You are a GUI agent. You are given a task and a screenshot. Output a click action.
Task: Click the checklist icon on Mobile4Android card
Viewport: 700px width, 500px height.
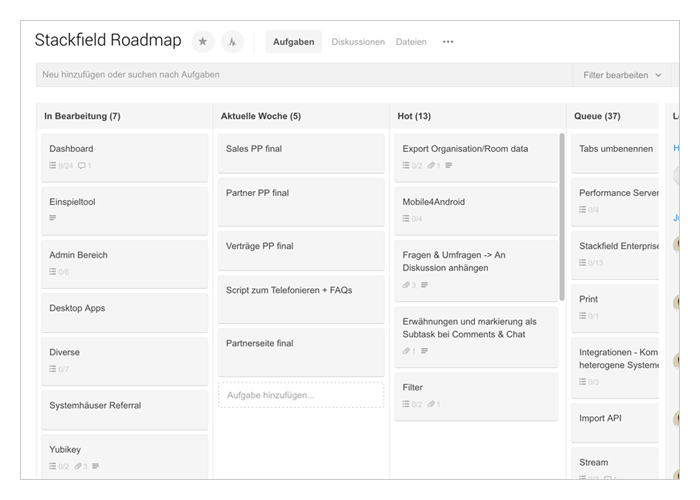tap(406, 218)
